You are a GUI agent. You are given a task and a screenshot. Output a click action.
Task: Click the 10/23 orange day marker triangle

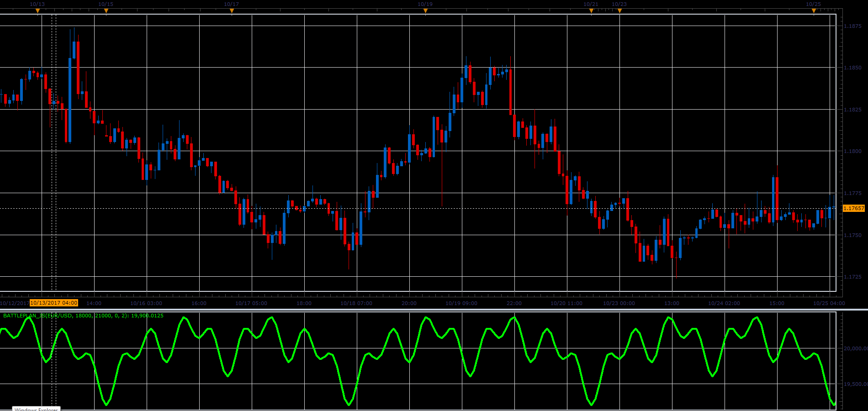pyautogui.click(x=619, y=11)
